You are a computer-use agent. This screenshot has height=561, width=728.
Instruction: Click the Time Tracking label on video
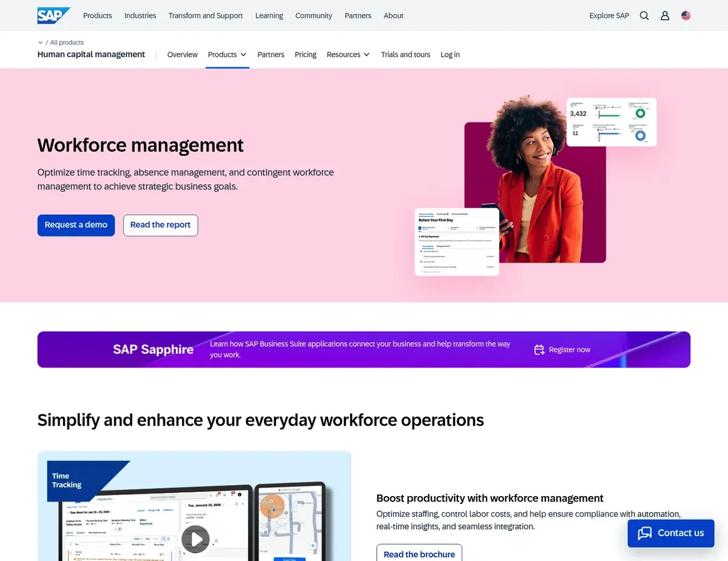pos(67,480)
